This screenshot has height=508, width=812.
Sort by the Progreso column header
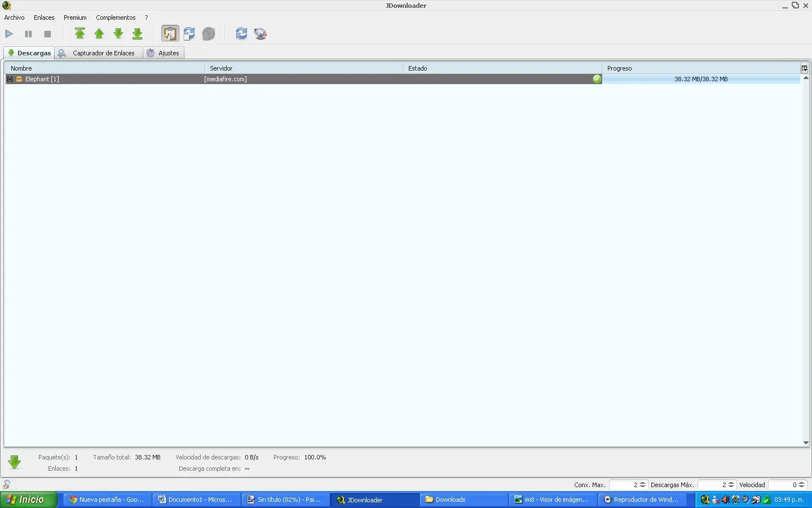click(x=701, y=68)
